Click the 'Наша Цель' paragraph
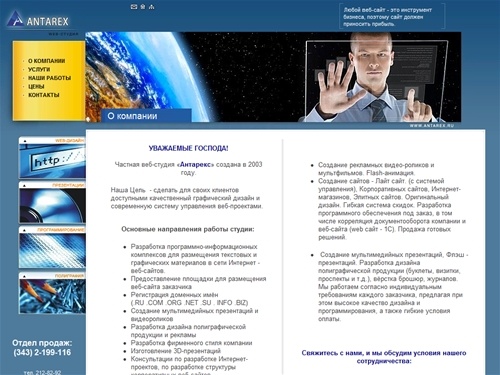The height and width of the screenshot is (375, 500). (187, 198)
